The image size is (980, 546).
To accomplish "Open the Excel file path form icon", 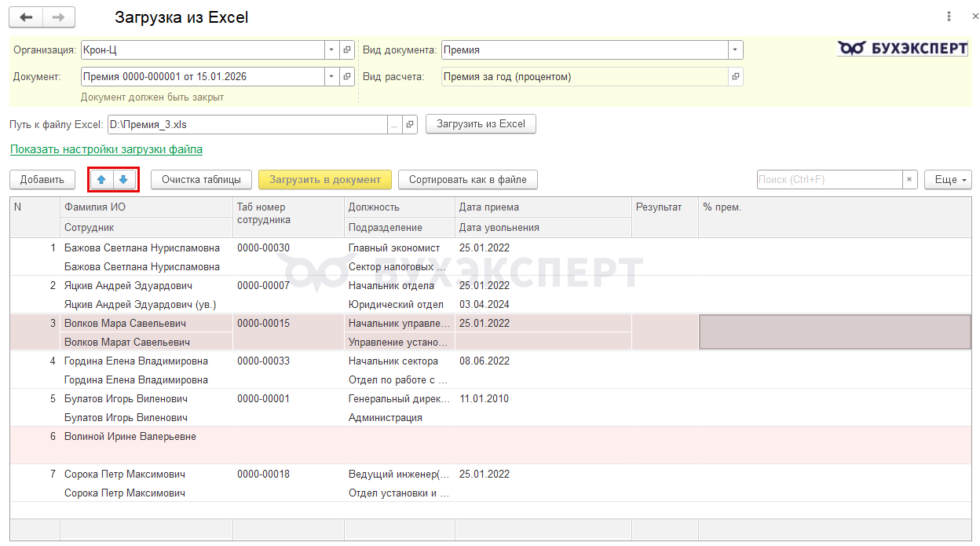I will [x=409, y=125].
